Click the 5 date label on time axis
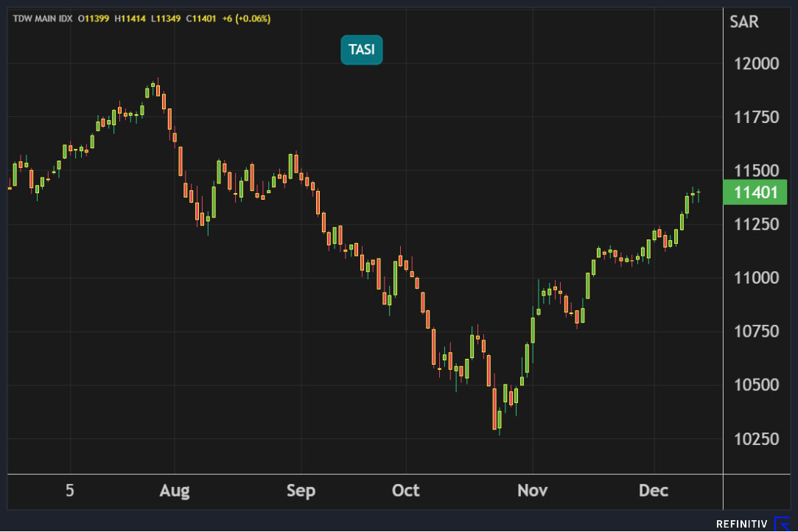Screen dimensions: 798x532 [69, 491]
